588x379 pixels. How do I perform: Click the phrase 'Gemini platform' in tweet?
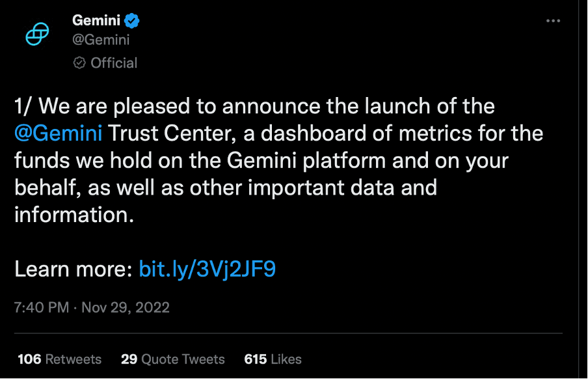306,161
